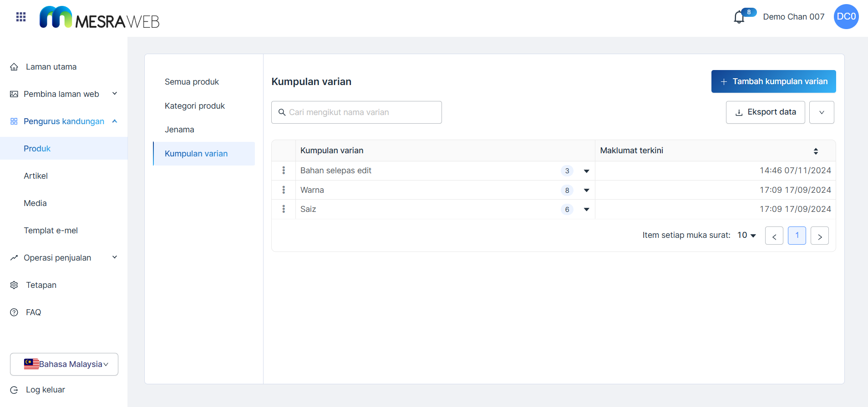Click the notification bell icon
This screenshot has height=407, width=868.
739,17
